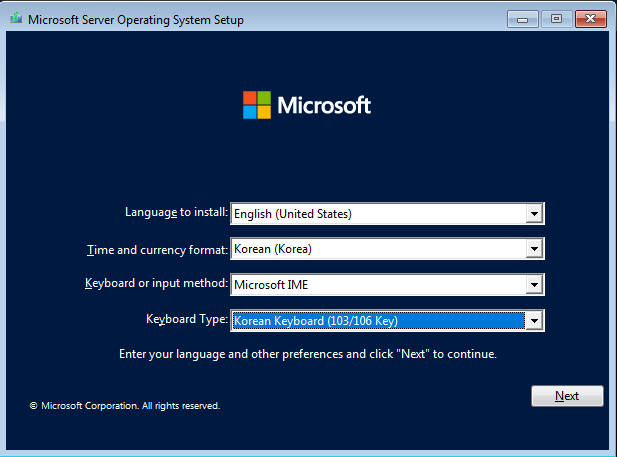Click the Korean Keyboard (103/106 Key) field

pos(387,320)
